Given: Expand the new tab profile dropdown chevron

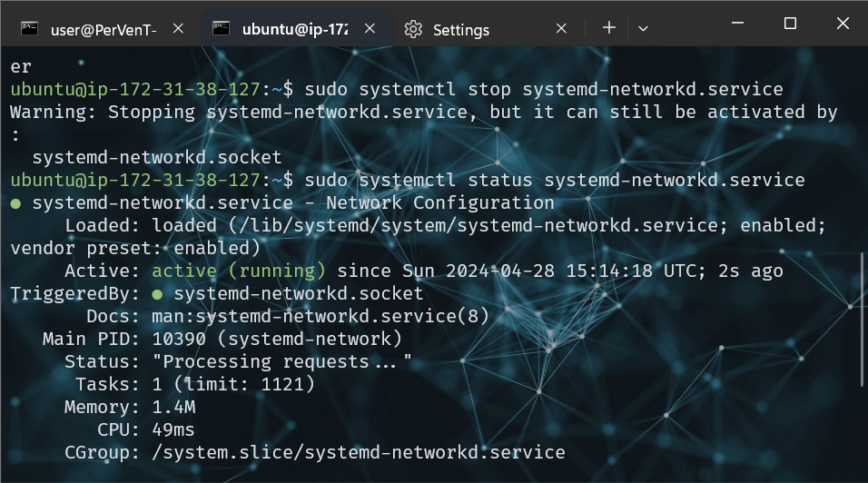Looking at the screenshot, I should click(x=643, y=29).
